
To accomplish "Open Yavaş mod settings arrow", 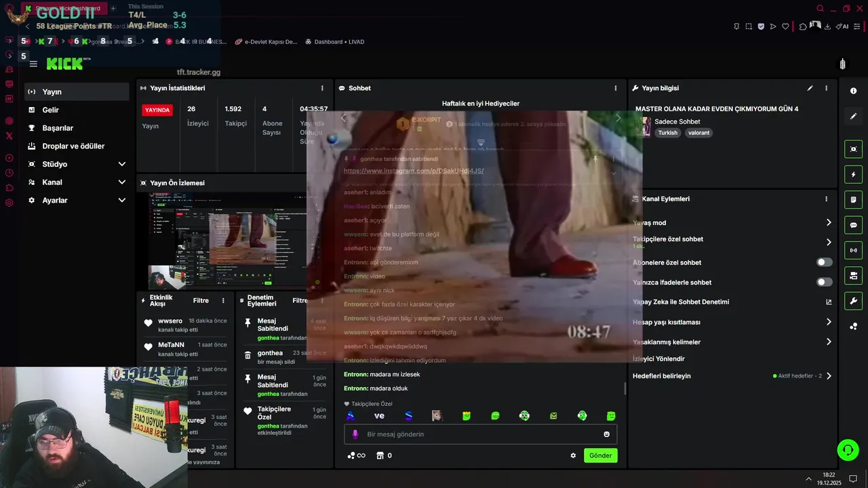I will (829, 222).
